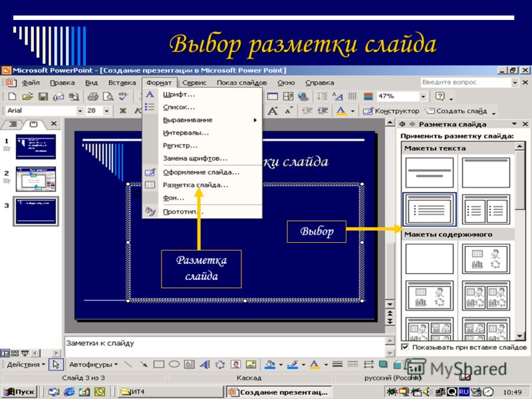Open the Файл menu
This screenshot has height=399, width=532.
(31, 82)
